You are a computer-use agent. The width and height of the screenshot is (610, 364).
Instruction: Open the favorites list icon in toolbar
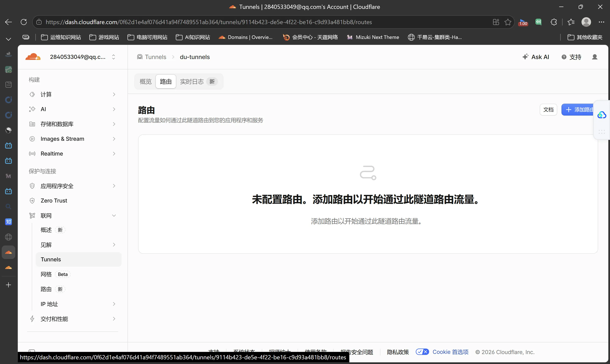point(571,22)
